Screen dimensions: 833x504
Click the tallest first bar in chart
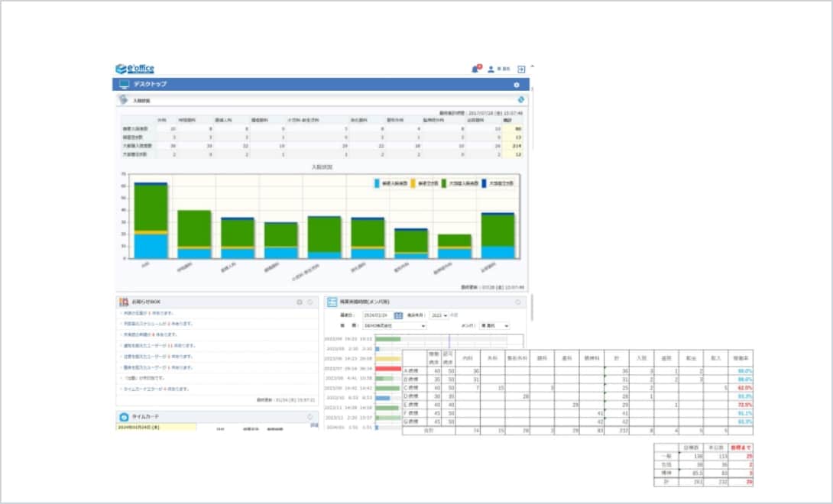point(151,221)
